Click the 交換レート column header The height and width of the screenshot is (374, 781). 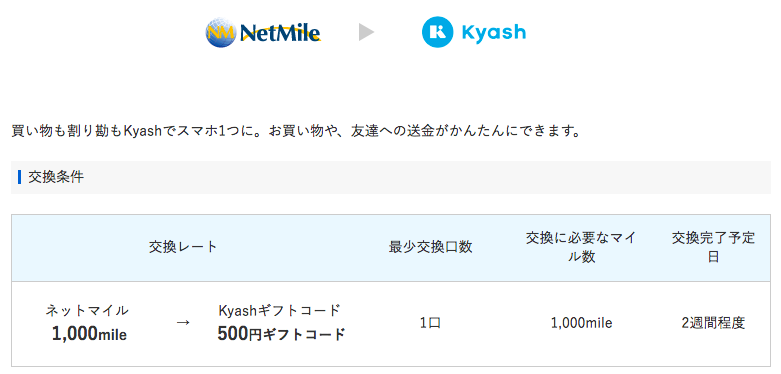[x=183, y=247]
